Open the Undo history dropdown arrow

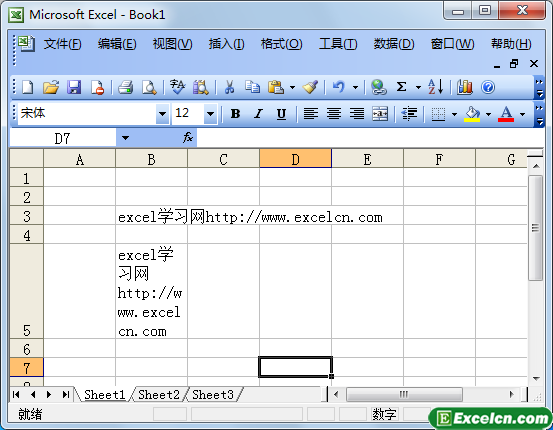point(355,87)
